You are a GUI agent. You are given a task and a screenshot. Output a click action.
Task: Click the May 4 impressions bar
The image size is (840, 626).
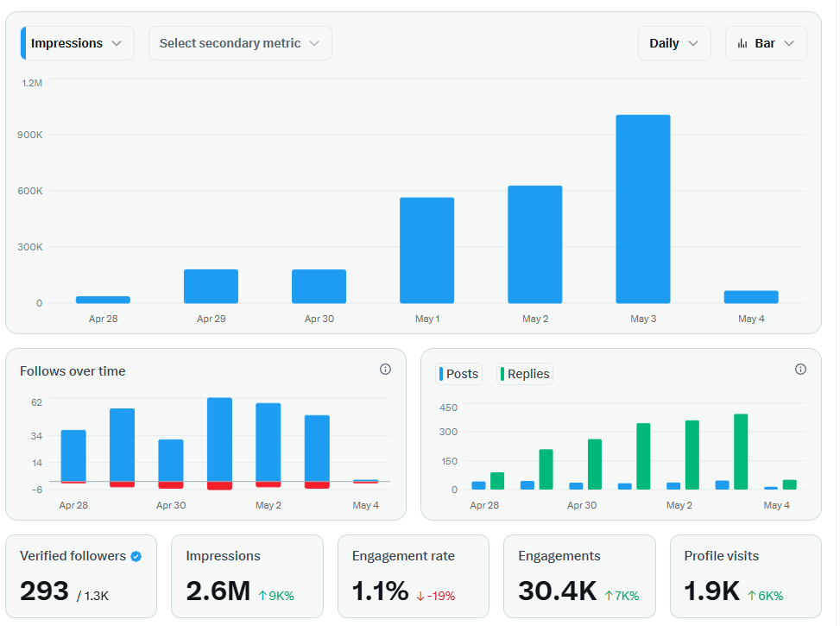click(751, 297)
